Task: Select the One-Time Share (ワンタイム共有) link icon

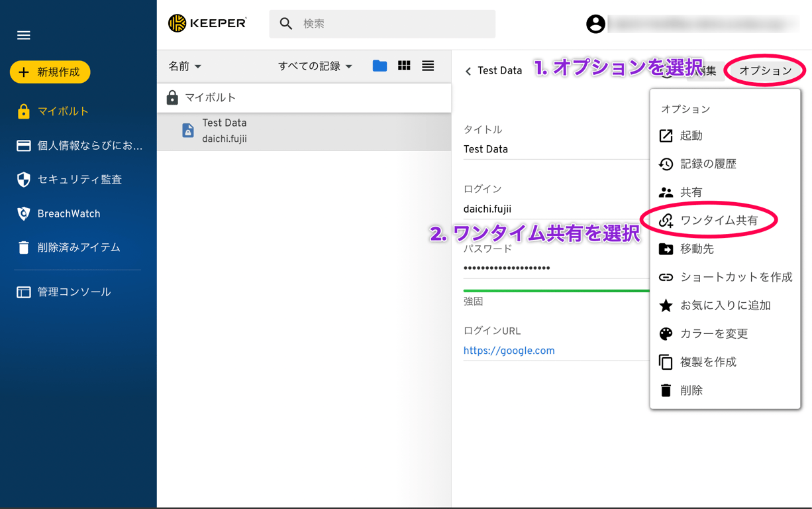Action: tap(664, 220)
